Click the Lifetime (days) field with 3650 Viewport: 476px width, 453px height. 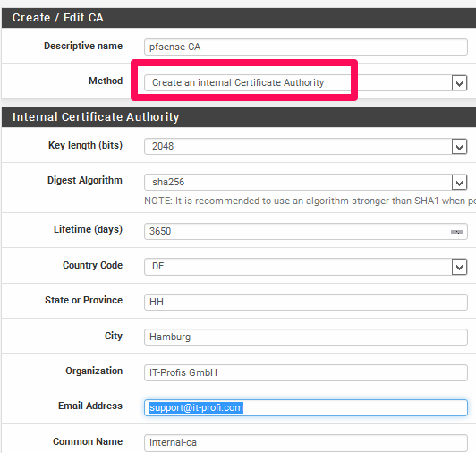click(x=306, y=232)
